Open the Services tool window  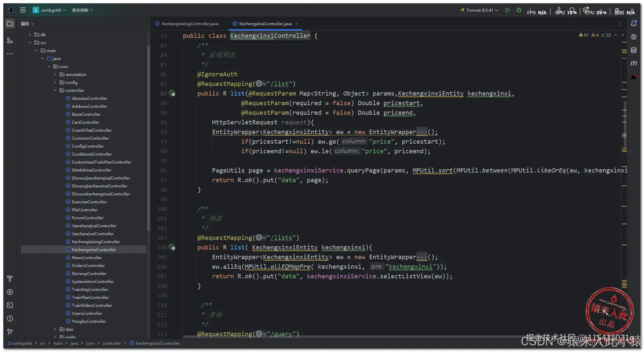[x=10, y=292]
